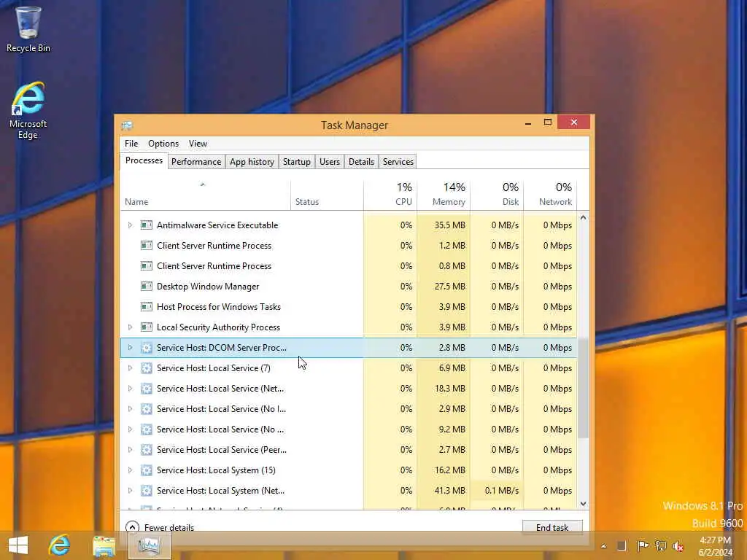
Task: Expand Service Host: DCOM Server Proc... row
Action: coord(130,348)
